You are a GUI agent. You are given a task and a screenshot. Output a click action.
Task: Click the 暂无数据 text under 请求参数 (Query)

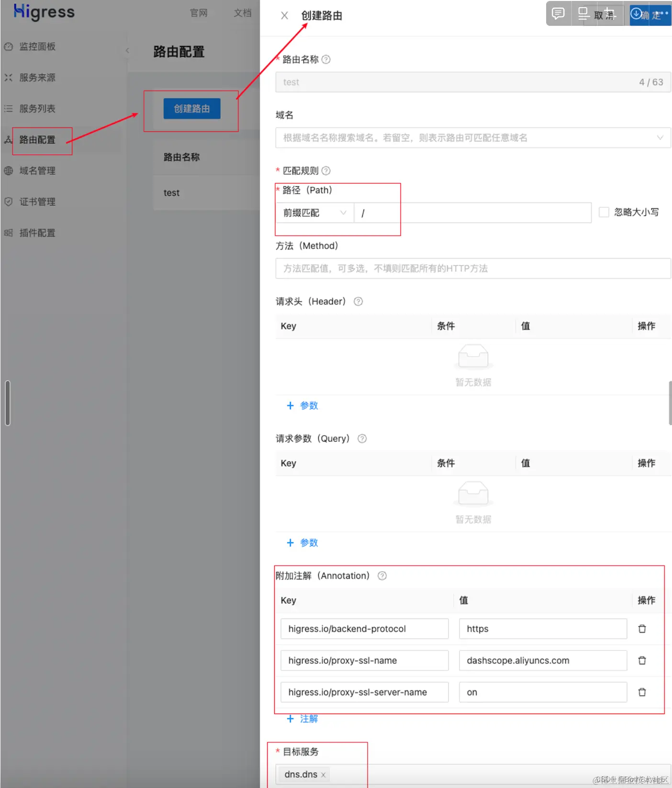click(473, 519)
